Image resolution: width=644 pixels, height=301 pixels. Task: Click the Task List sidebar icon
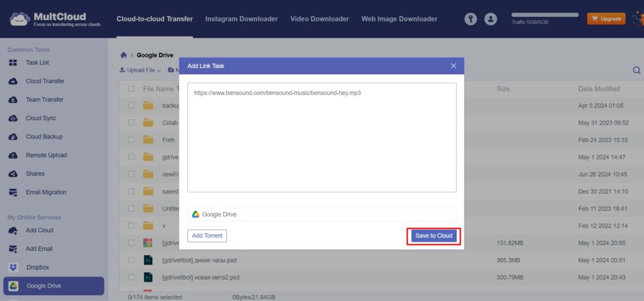point(13,63)
